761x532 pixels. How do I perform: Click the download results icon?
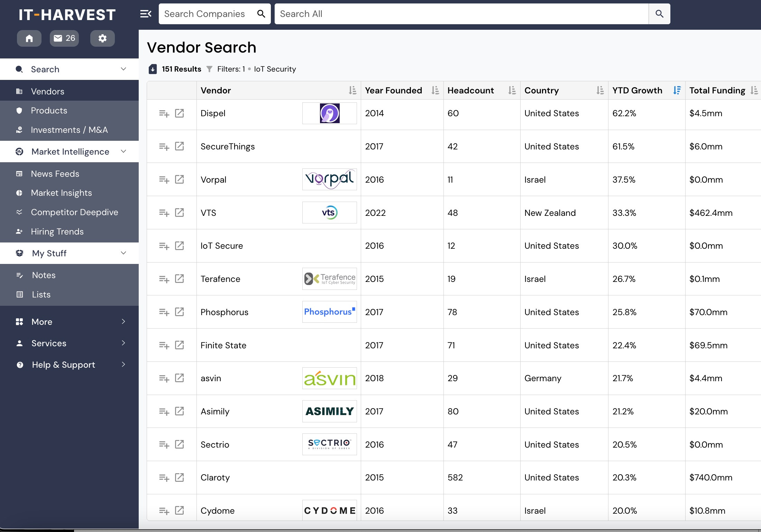tap(153, 69)
